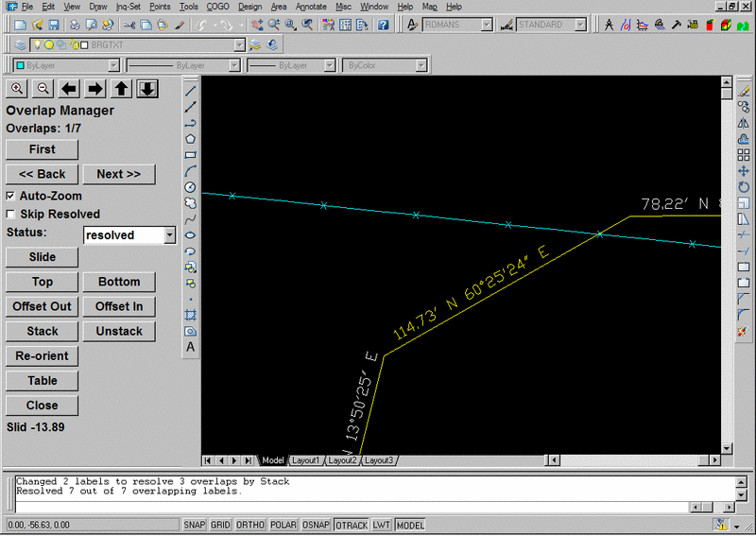Toggle OTRACK in status bar
Image resolution: width=756 pixels, height=536 pixels.
[352, 525]
